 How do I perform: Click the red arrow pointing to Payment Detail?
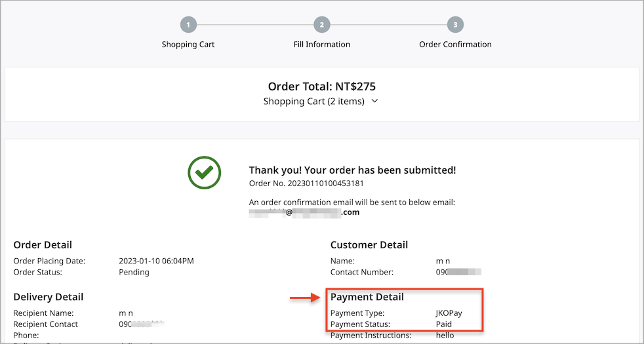click(305, 297)
